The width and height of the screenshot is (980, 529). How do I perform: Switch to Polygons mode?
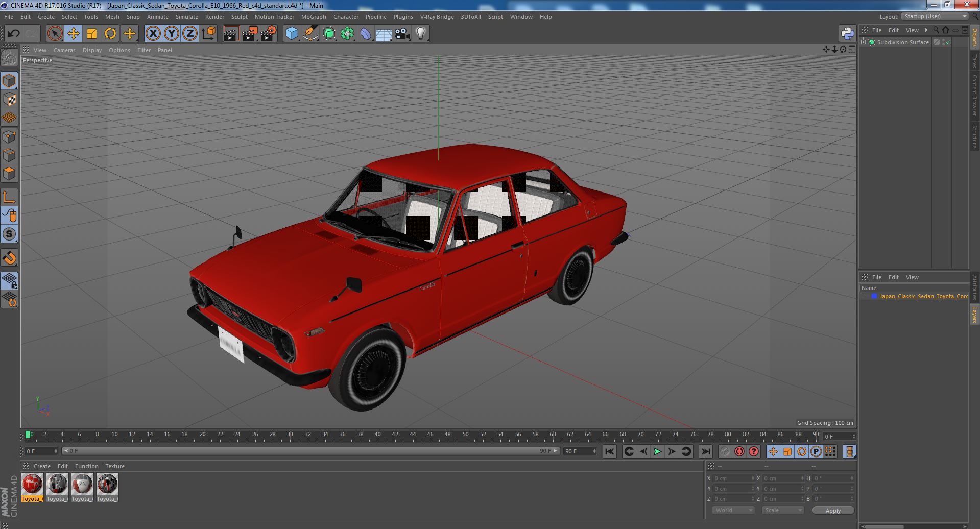[x=9, y=174]
